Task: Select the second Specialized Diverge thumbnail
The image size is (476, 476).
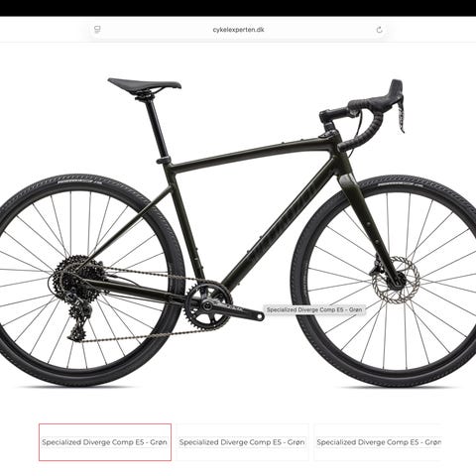Action: click(242, 442)
